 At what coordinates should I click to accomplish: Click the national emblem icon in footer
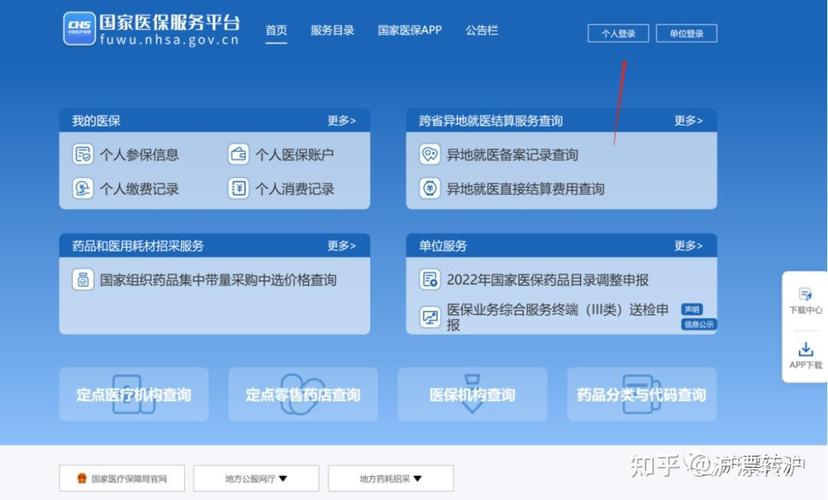[x=82, y=478]
